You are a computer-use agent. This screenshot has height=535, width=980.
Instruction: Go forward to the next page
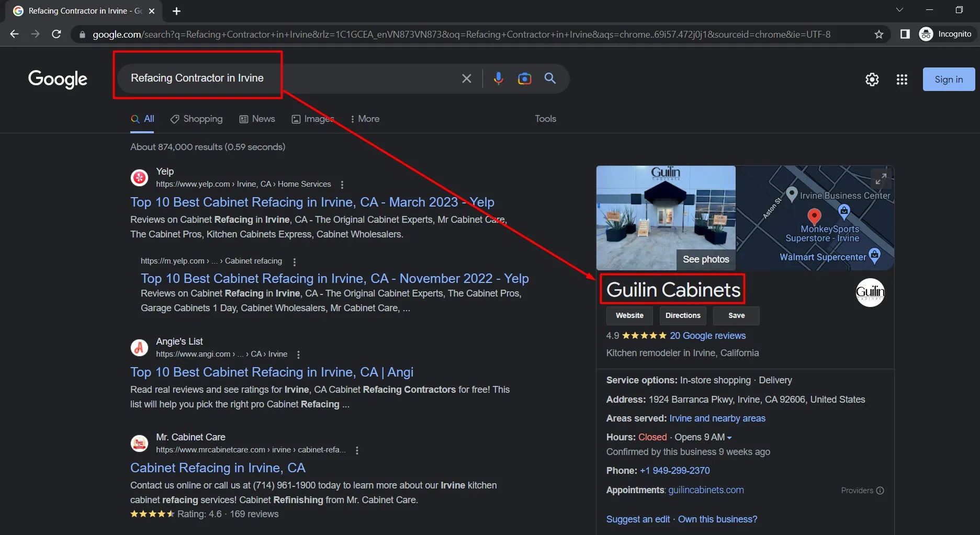tap(35, 34)
